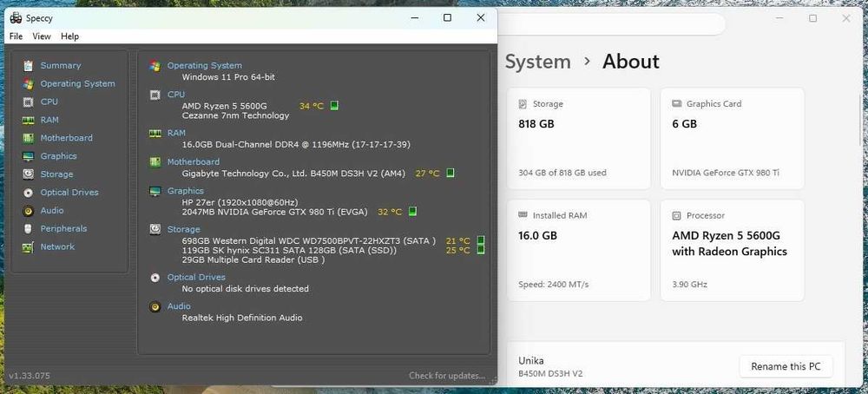Click monitor icon beside Graphics heading in summary
868x394 pixels.
coord(155,191)
